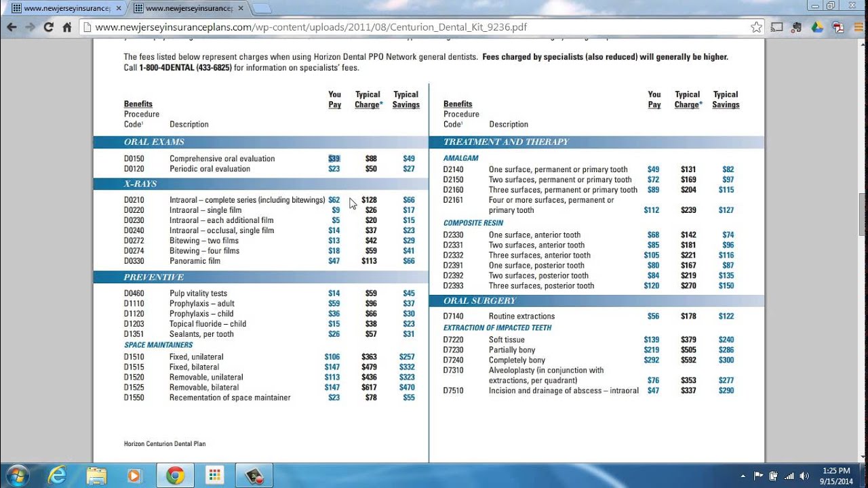Click the browser forward arrow
The height and width of the screenshot is (488, 868).
click(30, 27)
